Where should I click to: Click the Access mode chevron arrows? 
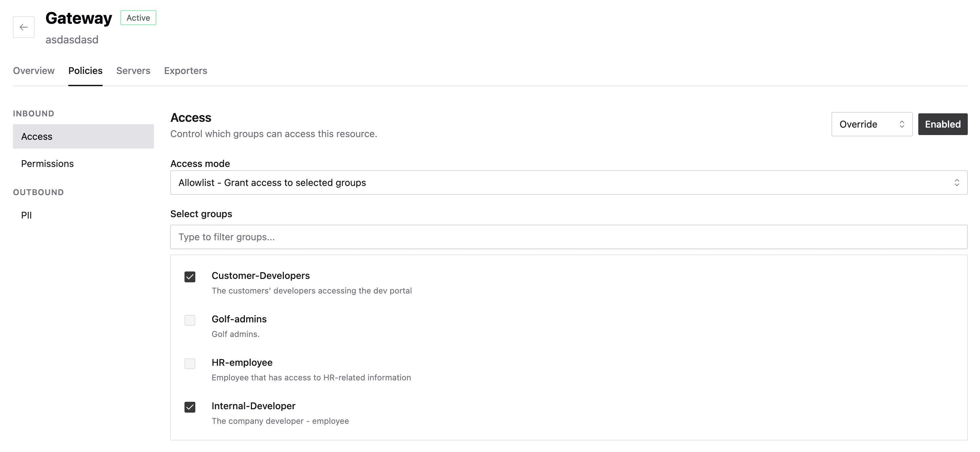click(x=956, y=183)
